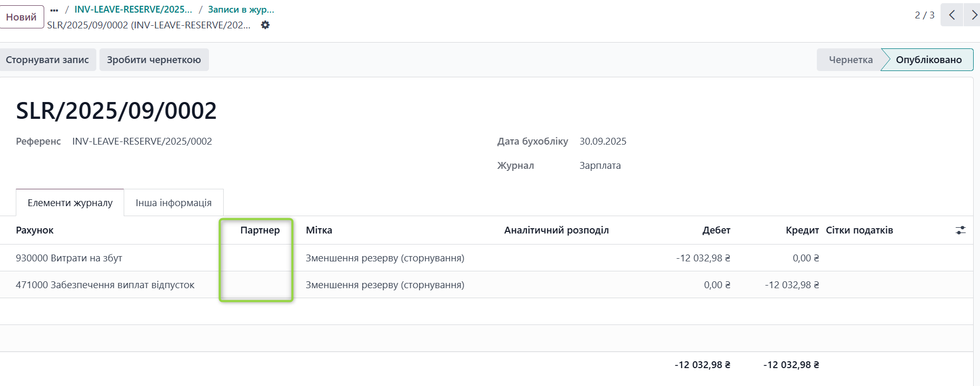Image resolution: width=980 pixels, height=386 pixels.
Task: Open column settings adjust icon
Action: [x=961, y=230]
